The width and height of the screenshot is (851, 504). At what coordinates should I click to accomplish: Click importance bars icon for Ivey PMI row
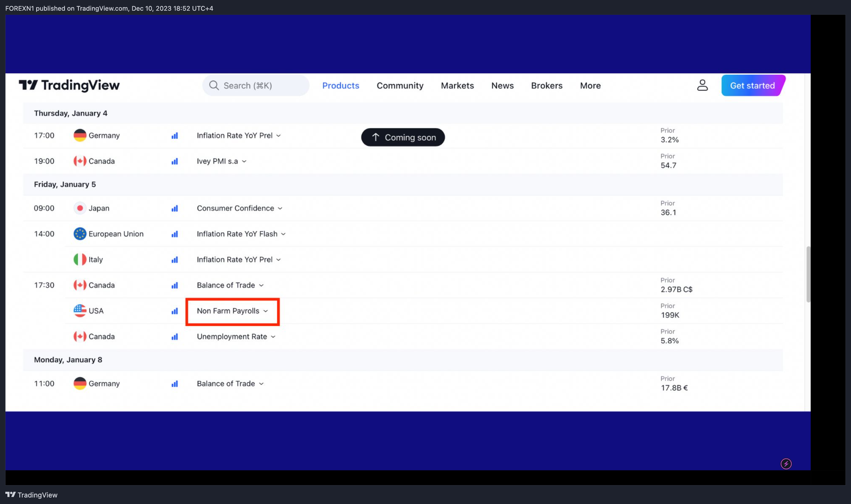pyautogui.click(x=175, y=161)
